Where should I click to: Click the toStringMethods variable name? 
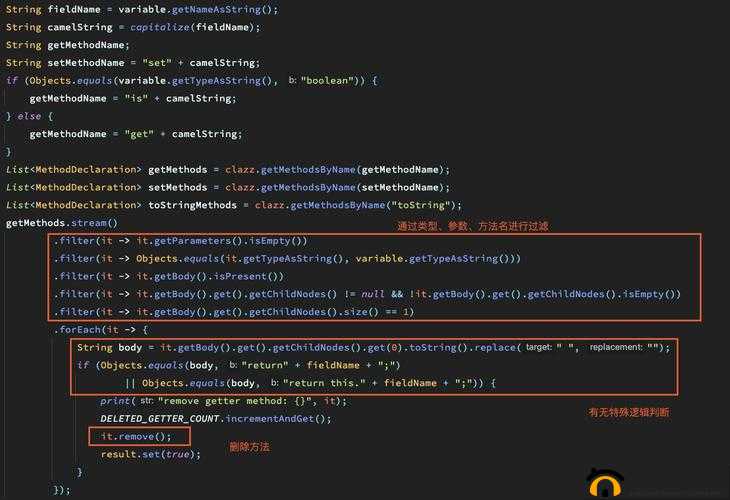pyautogui.click(x=192, y=205)
